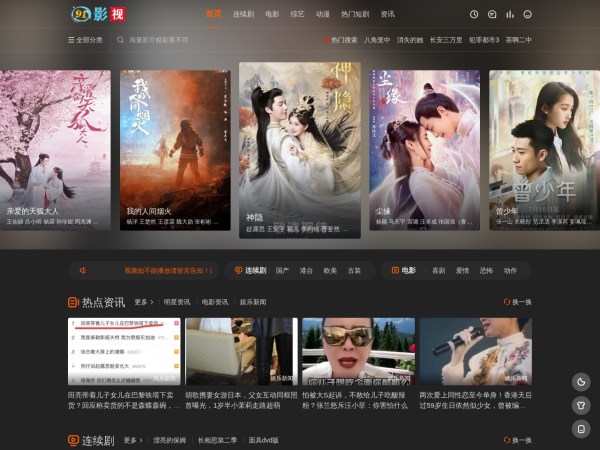Filter movies by 爱情
600x450 pixels.
462,271
